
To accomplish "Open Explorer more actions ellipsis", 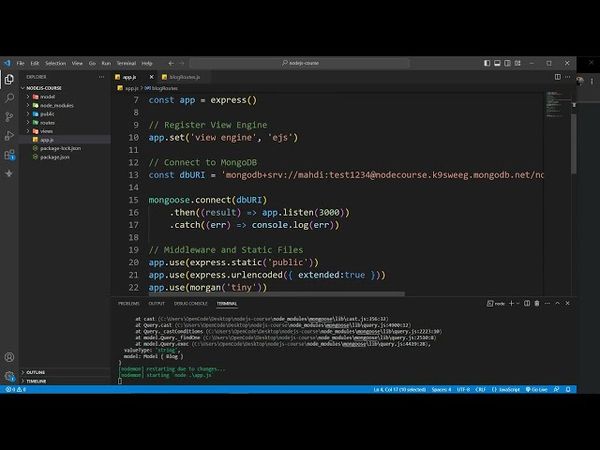I will pyautogui.click(x=101, y=77).
